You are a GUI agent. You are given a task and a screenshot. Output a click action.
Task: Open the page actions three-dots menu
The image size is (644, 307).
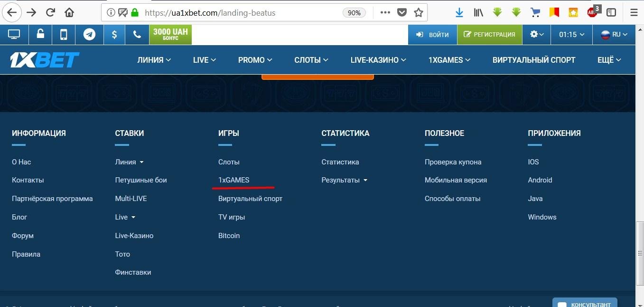385,13
